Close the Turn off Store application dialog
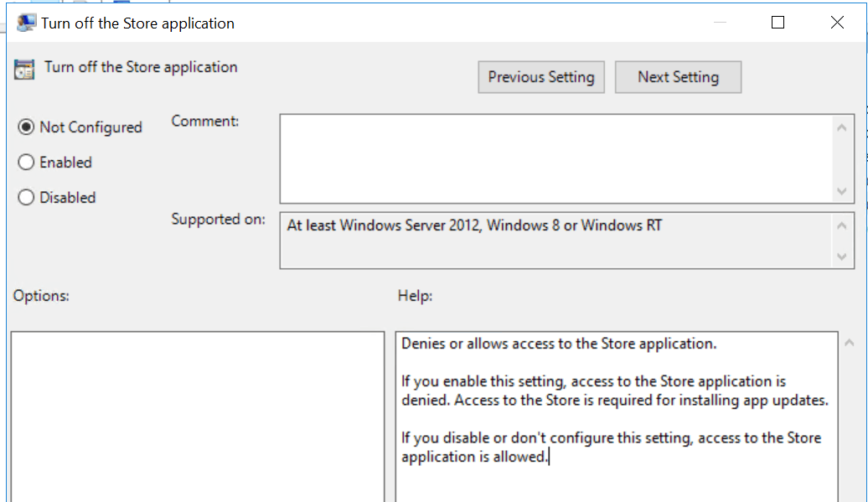Viewport: 868px width, 502px height. [x=837, y=23]
